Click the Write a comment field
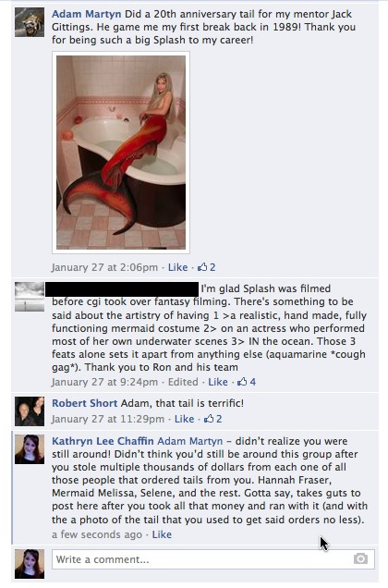 click(x=212, y=559)
